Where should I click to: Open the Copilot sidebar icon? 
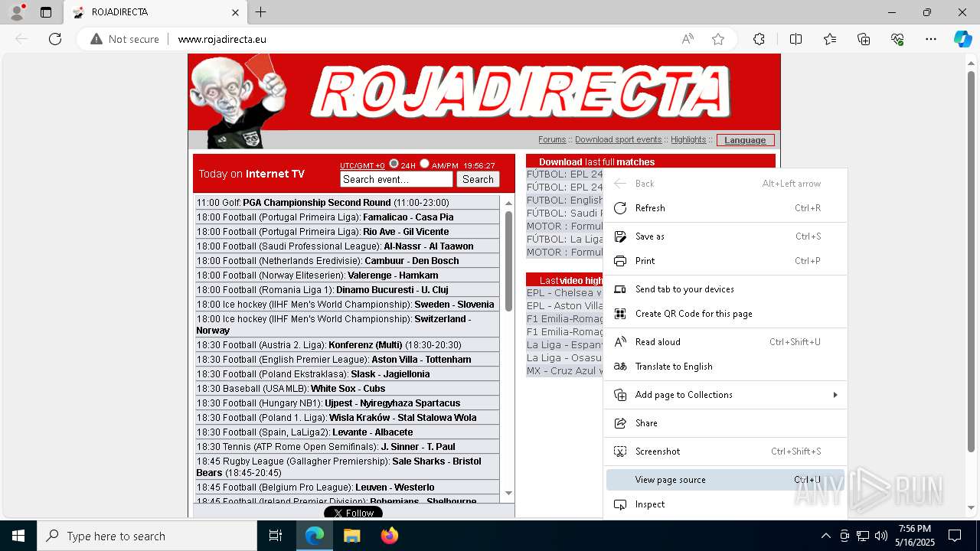[962, 39]
